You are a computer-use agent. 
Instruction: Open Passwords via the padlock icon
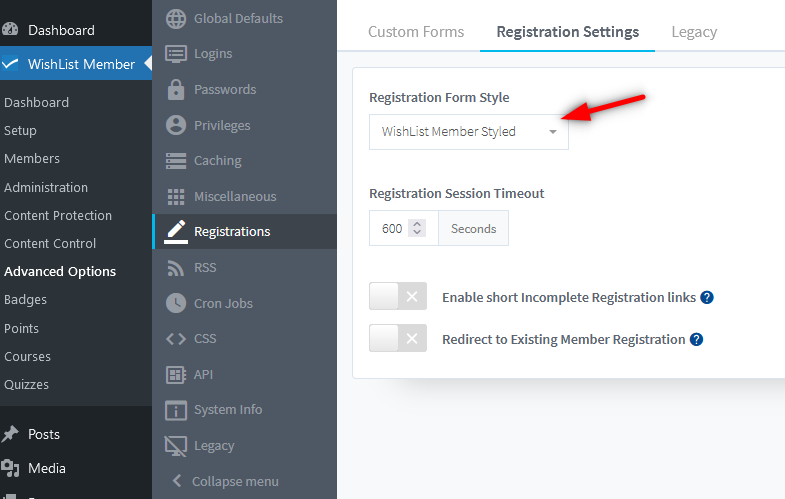(x=176, y=89)
